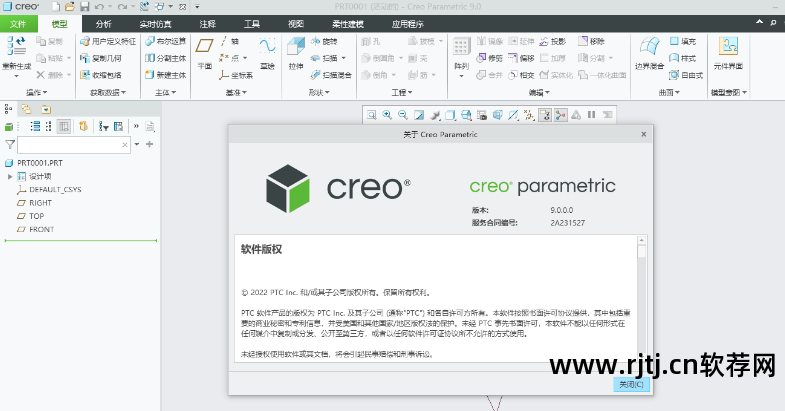Select the 用户定义特征 tool
Image resolution: width=785 pixels, height=411 pixels.
pyautogui.click(x=108, y=42)
